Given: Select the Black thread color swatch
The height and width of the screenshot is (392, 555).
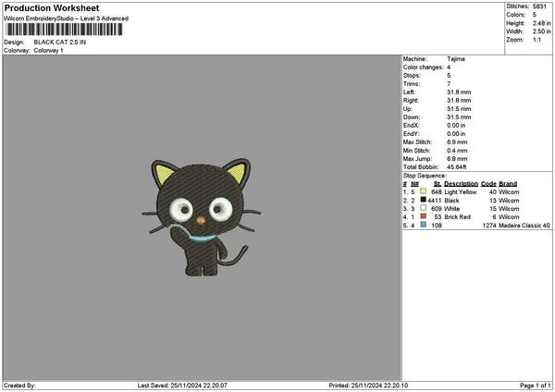Looking at the screenshot, I should pos(424,201).
